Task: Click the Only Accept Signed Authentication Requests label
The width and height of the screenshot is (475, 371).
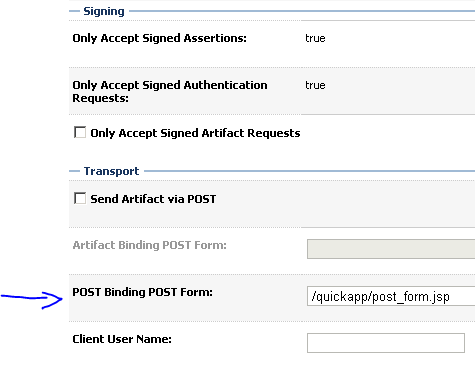Action: [x=170, y=91]
